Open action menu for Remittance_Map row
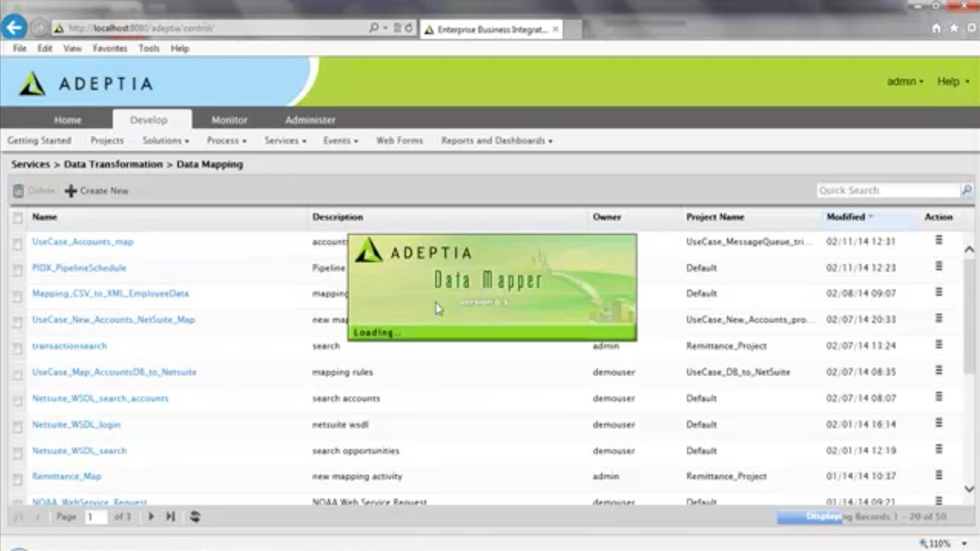This screenshot has width=980, height=551. pyautogui.click(x=938, y=475)
